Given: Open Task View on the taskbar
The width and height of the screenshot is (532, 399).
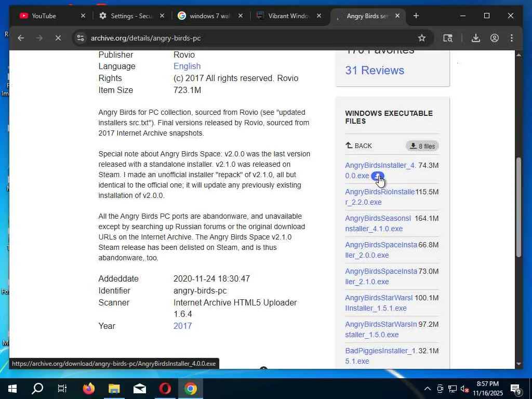Looking at the screenshot, I should click(62, 389).
